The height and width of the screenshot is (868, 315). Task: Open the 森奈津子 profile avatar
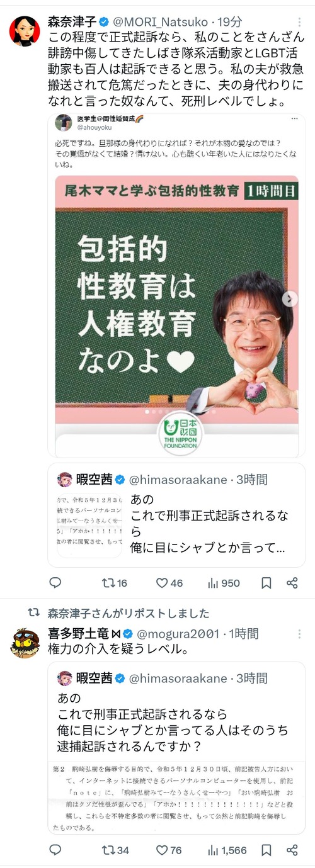coord(25,30)
